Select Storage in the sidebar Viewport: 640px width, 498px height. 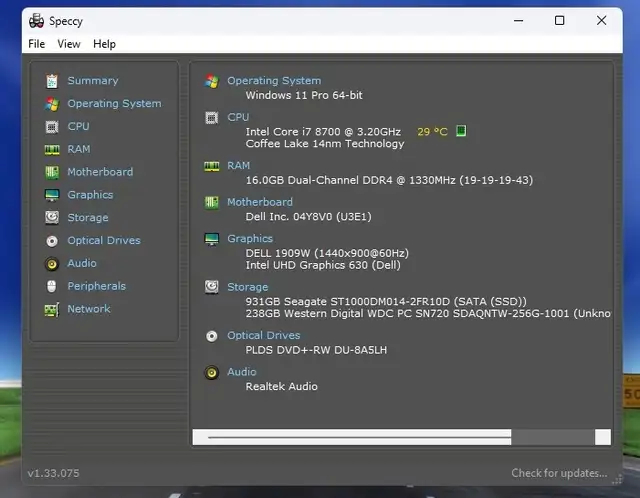click(88, 218)
